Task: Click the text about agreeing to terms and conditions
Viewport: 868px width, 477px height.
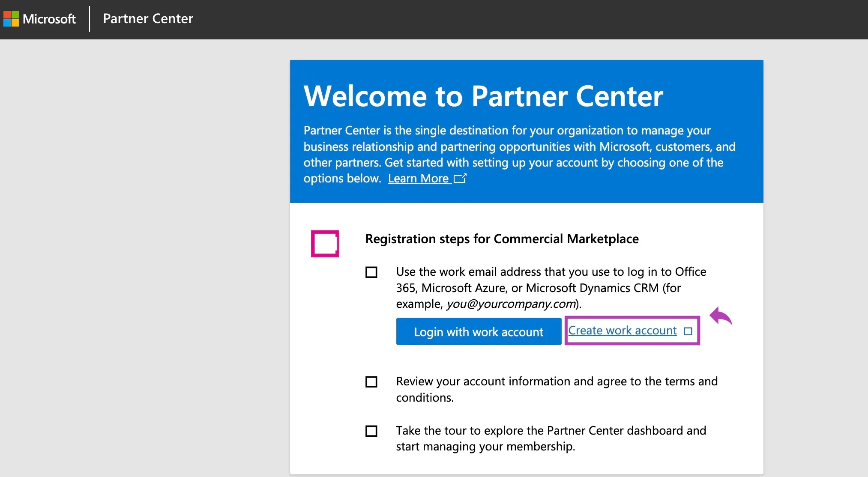Action: (x=557, y=389)
